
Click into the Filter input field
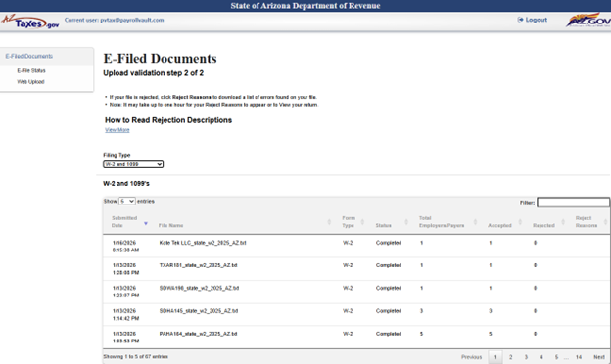point(573,203)
